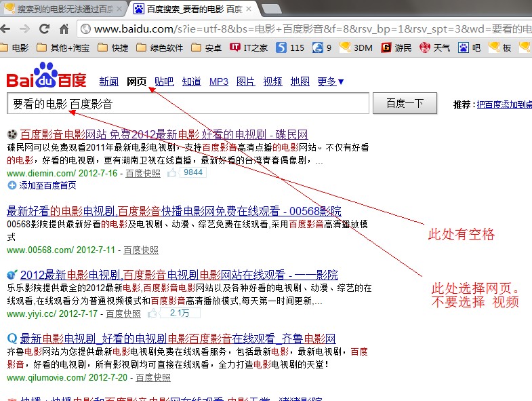Image resolution: width=532 pixels, height=401 pixels.
Task: Open 百度快照 for www.qilumovie.com result
Action: 153,377
